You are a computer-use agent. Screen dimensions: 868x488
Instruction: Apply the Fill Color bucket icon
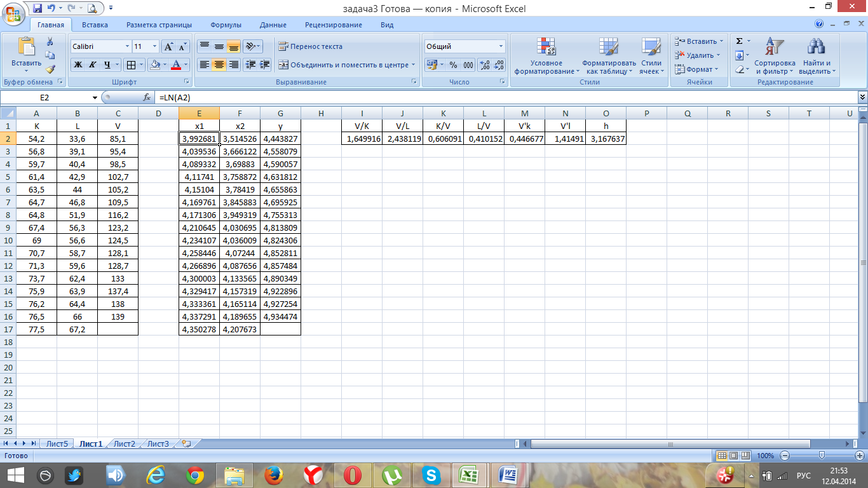click(x=154, y=65)
